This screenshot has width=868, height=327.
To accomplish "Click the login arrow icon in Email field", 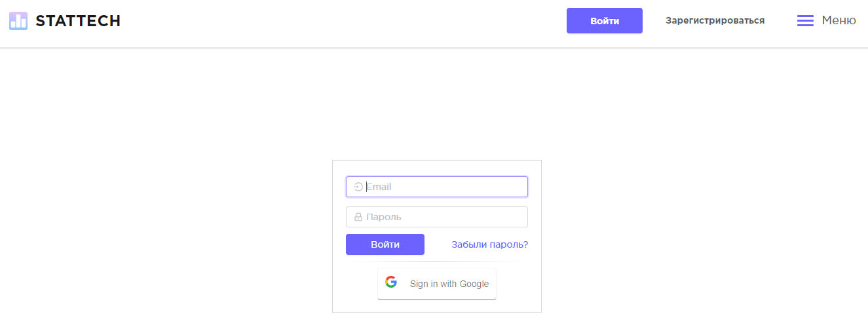I will coord(358,187).
